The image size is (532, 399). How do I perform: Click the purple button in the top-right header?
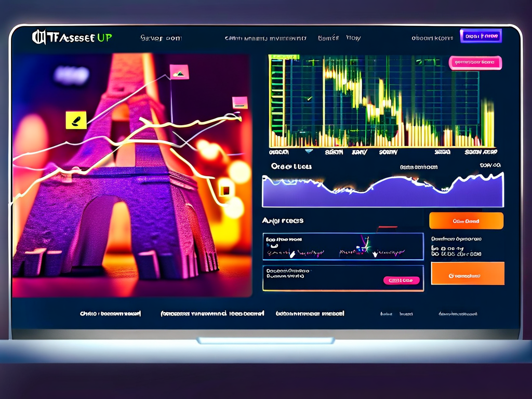click(x=481, y=36)
